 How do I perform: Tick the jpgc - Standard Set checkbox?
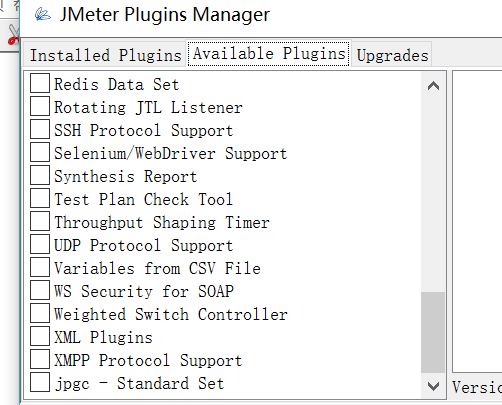pos(40,382)
